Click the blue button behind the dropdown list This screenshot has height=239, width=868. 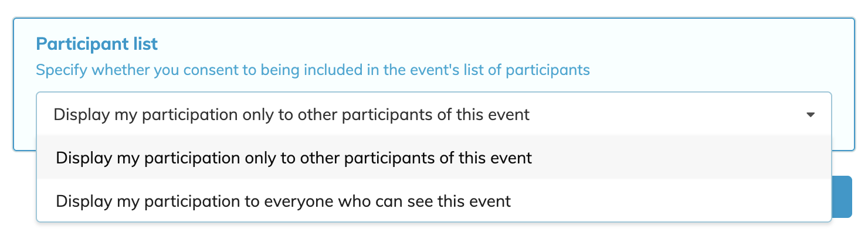pos(842,197)
